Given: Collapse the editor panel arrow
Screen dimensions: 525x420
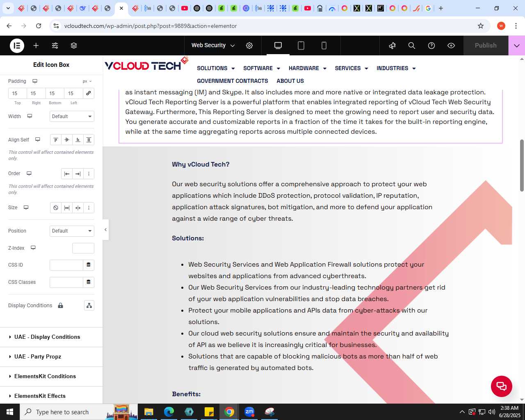Looking at the screenshot, I should point(105,230).
